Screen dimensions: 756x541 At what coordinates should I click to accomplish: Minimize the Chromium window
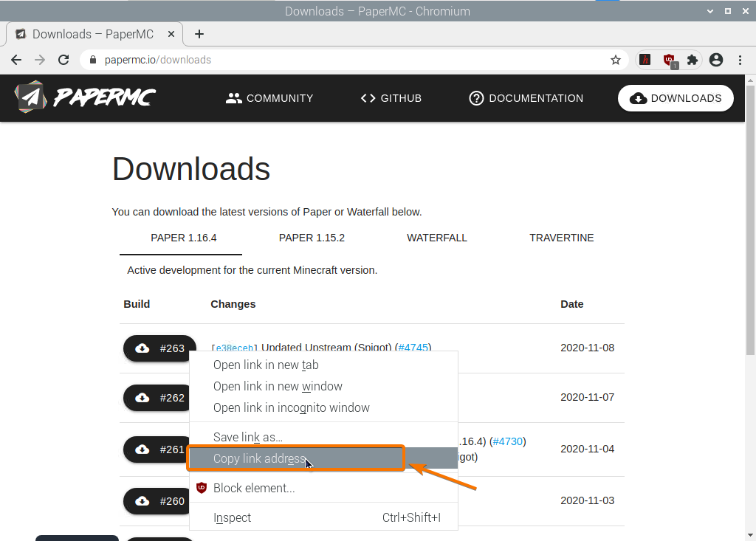[709, 11]
